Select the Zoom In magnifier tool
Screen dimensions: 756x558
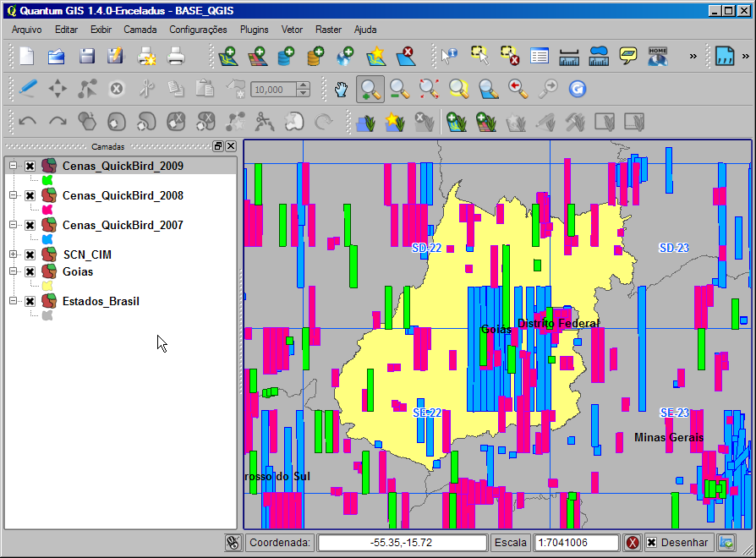tap(370, 89)
